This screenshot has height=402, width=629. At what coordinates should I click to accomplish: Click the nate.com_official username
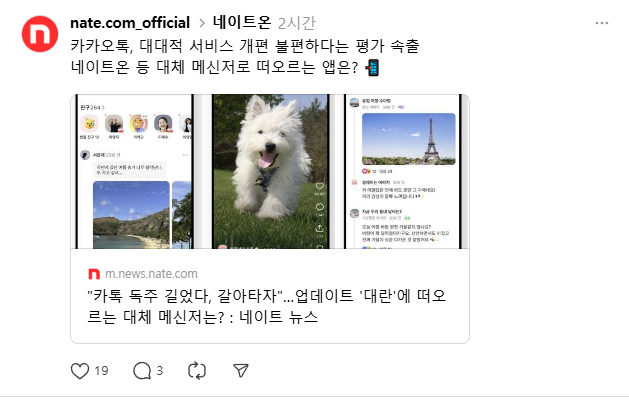point(130,23)
